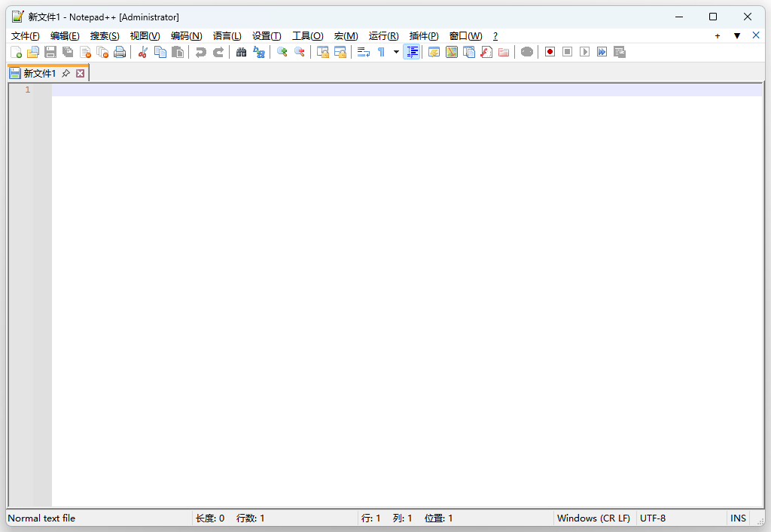Image resolution: width=771 pixels, height=532 pixels.
Task: Click the Stop recording macro square icon
Action: point(567,52)
